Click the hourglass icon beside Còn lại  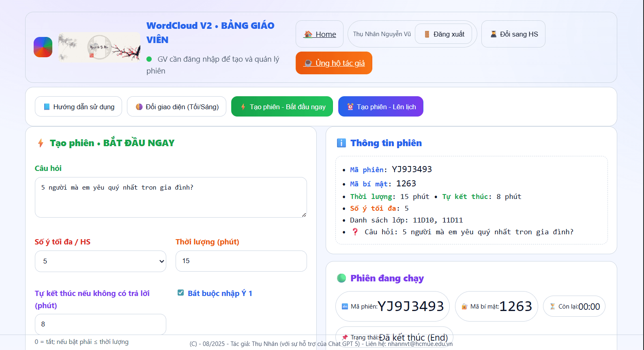point(552,307)
